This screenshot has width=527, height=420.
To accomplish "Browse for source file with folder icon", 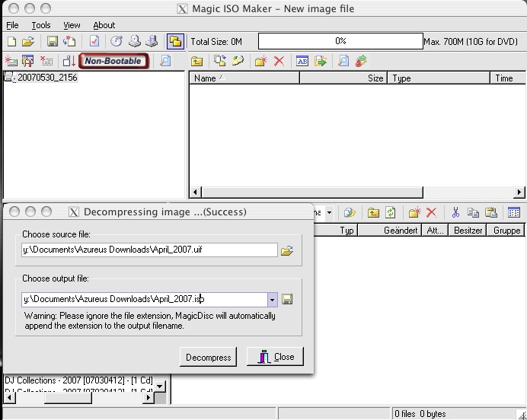I will pyautogui.click(x=286, y=250).
